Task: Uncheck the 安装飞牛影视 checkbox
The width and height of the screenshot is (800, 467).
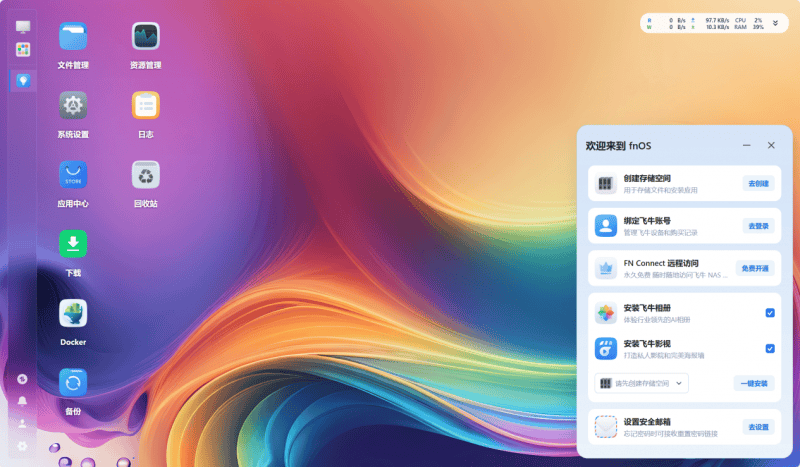Action: pos(770,349)
